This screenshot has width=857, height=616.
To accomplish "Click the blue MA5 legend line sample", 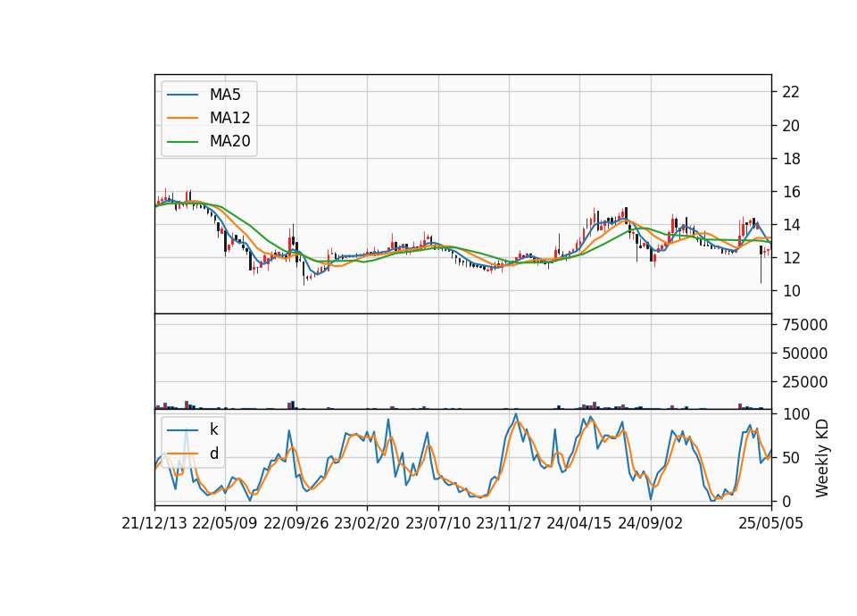I will [182, 96].
